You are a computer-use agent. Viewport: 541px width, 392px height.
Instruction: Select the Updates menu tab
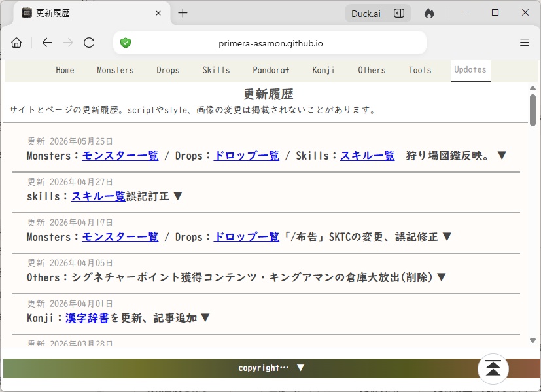[x=470, y=70]
